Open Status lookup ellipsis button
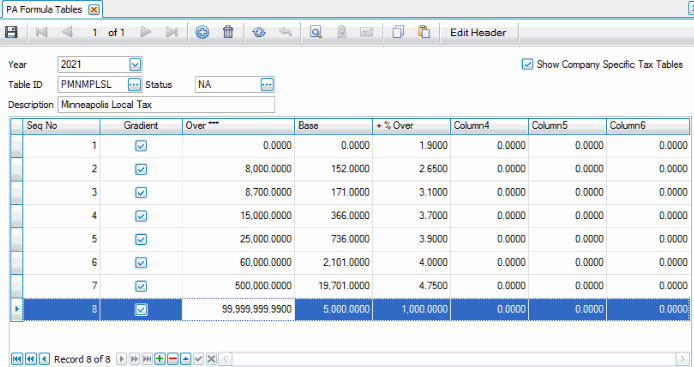 [x=267, y=85]
